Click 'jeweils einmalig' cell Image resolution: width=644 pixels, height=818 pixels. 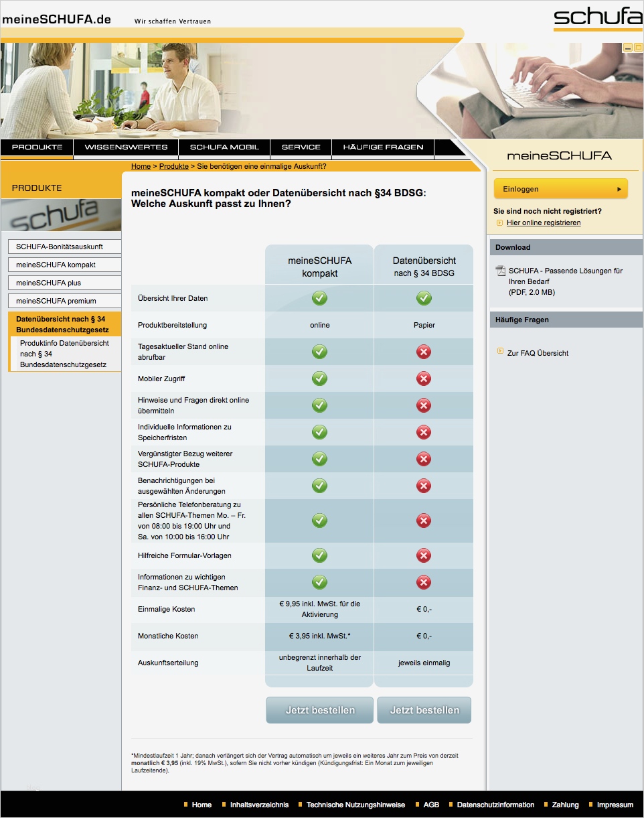[x=424, y=663]
